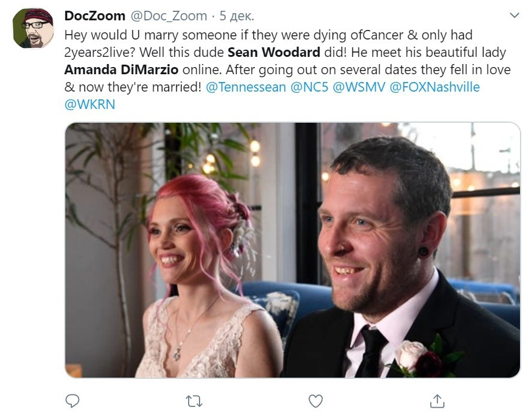Open the DocZoom display name link

(95, 16)
